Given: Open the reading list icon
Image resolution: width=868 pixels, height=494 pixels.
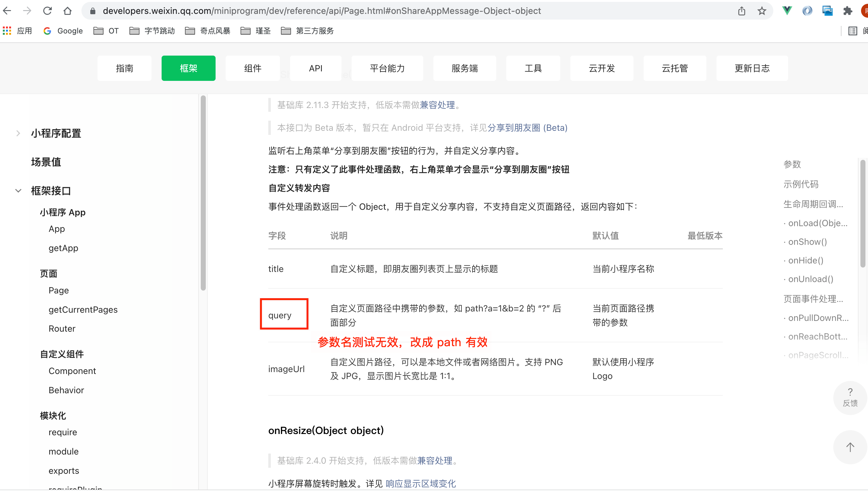Looking at the screenshot, I should click(853, 31).
